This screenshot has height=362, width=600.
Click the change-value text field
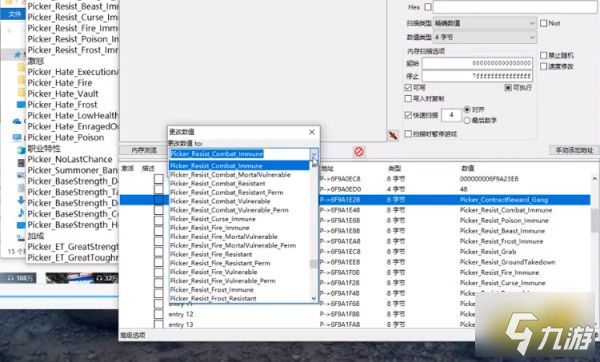click(x=240, y=154)
